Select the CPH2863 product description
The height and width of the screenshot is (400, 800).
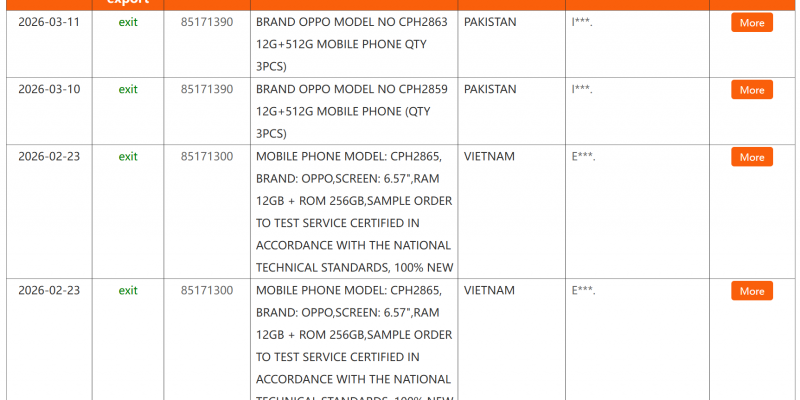pyautogui.click(x=352, y=44)
